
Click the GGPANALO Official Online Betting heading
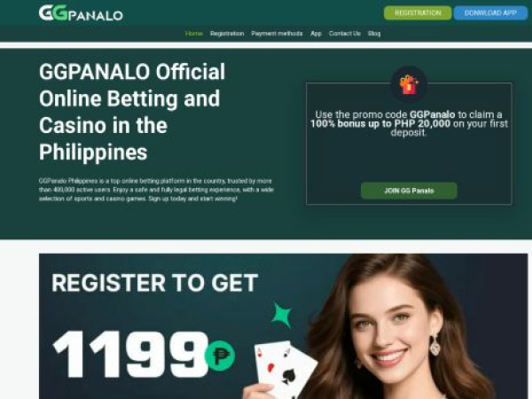[132, 112]
